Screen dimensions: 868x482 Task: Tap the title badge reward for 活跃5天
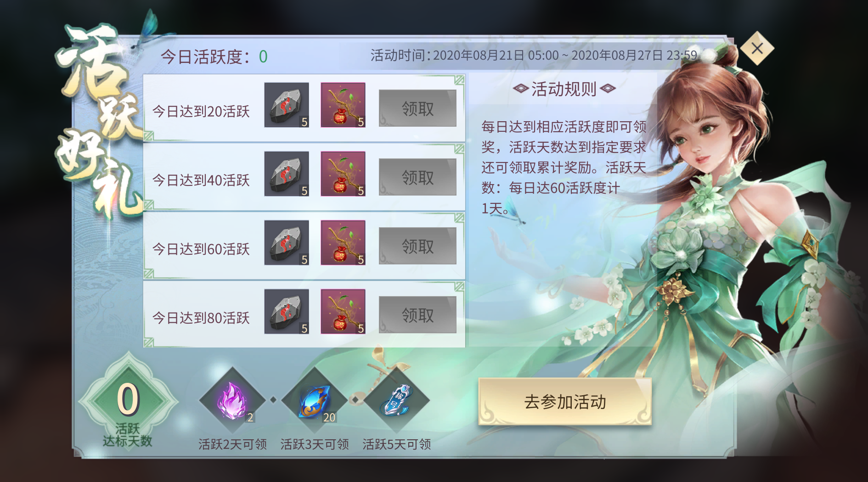click(x=397, y=400)
